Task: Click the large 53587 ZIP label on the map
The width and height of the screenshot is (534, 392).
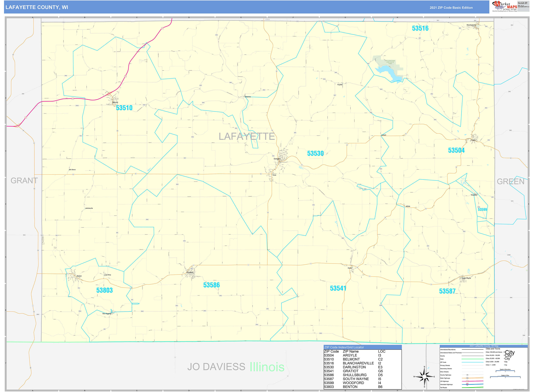Action: coord(447,291)
